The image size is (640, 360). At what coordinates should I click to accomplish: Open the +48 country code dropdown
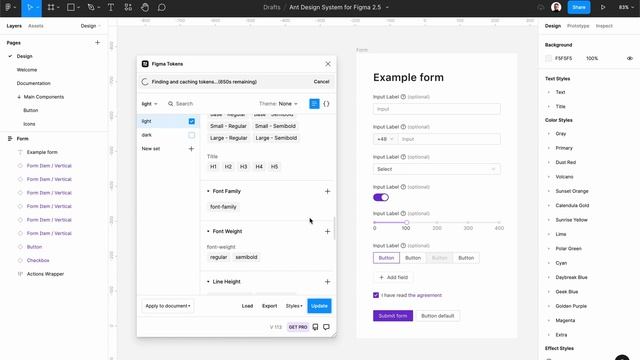tap(385, 139)
